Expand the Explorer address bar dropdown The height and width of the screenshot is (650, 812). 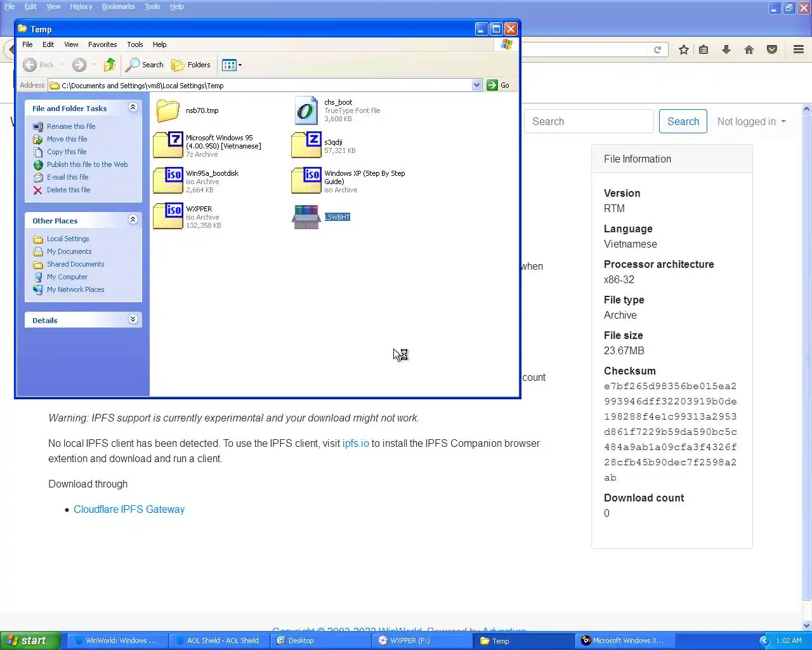[x=477, y=85]
